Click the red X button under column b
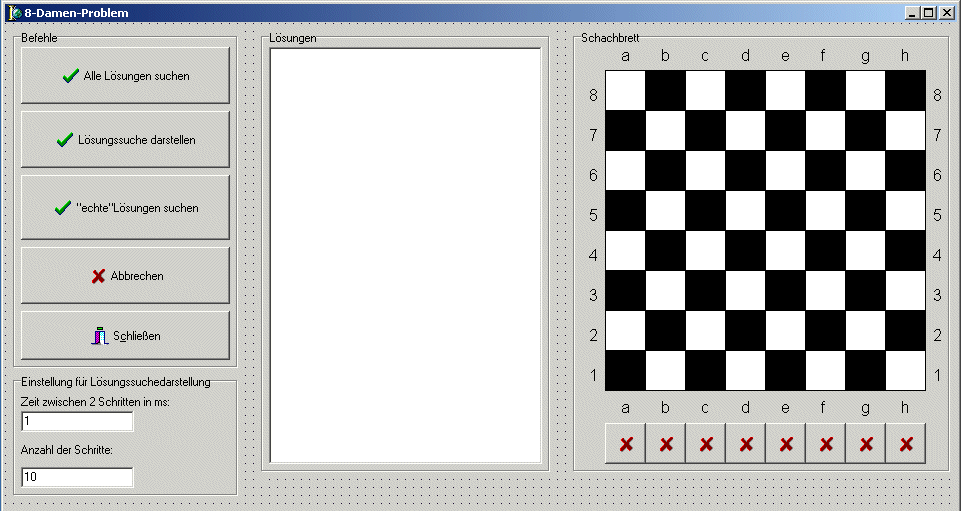Viewport: 961px width, 511px height. (x=665, y=444)
